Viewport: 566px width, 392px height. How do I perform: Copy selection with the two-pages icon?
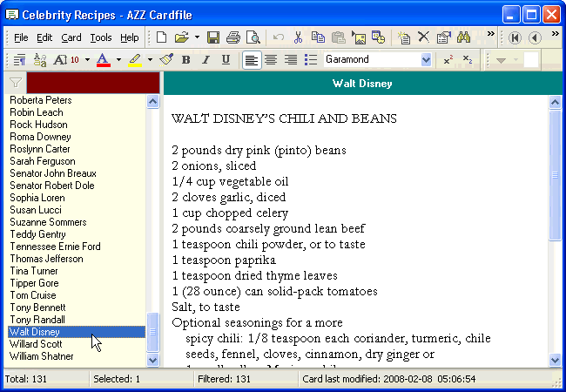(x=318, y=37)
